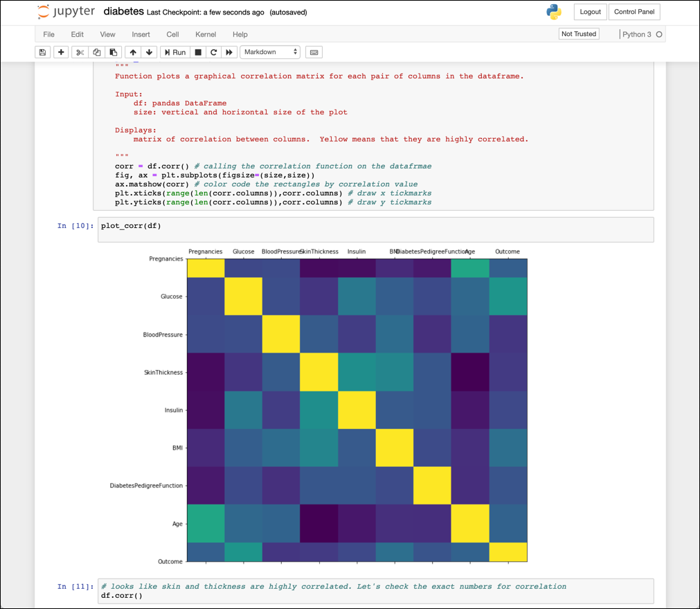Toggle the Not Trusted notebook status
Image resolution: width=700 pixels, height=609 pixels.
579,34
